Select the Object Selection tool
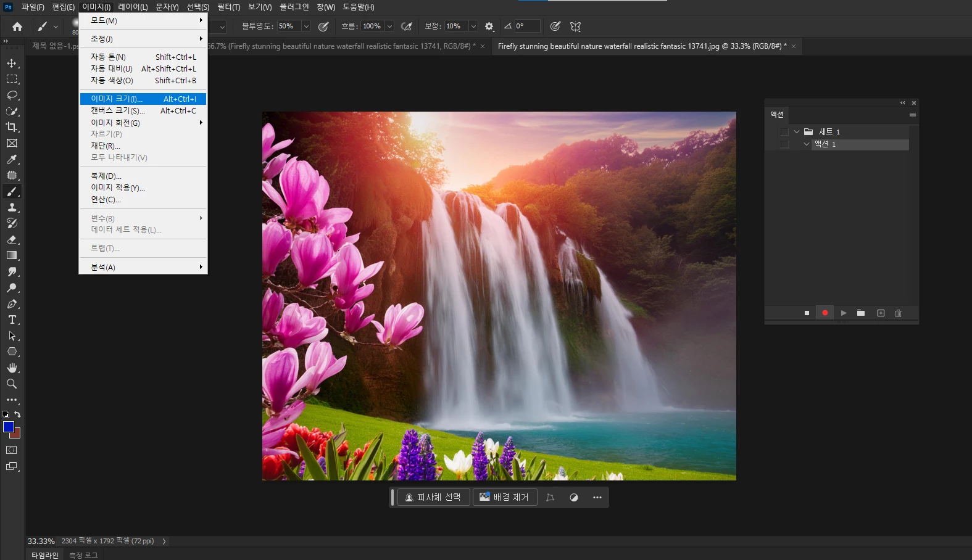Screen dimensions: 972x560 (x=12, y=111)
